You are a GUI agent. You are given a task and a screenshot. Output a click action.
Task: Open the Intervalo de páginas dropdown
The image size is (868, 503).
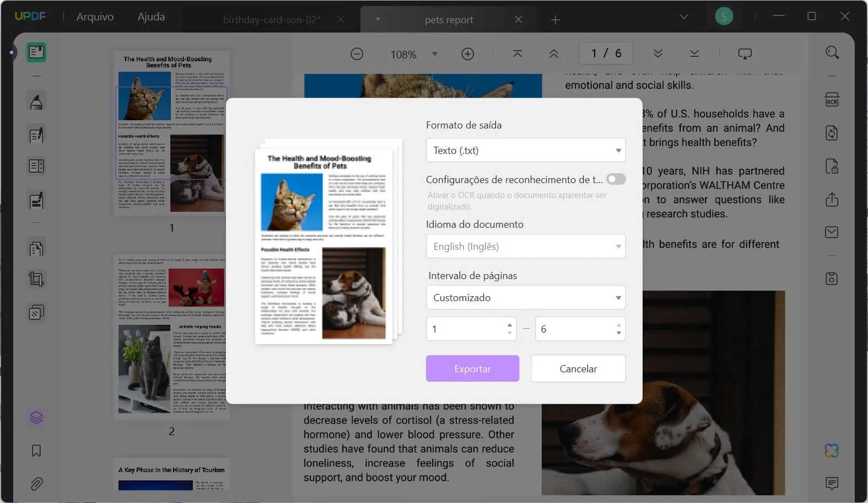click(526, 297)
